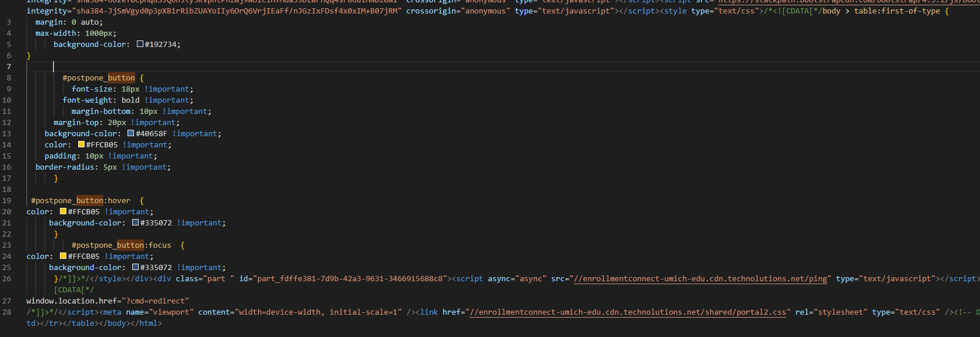Follow the shared/portal2.css stylesheet link
The height and width of the screenshot is (337, 980).
point(628,312)
